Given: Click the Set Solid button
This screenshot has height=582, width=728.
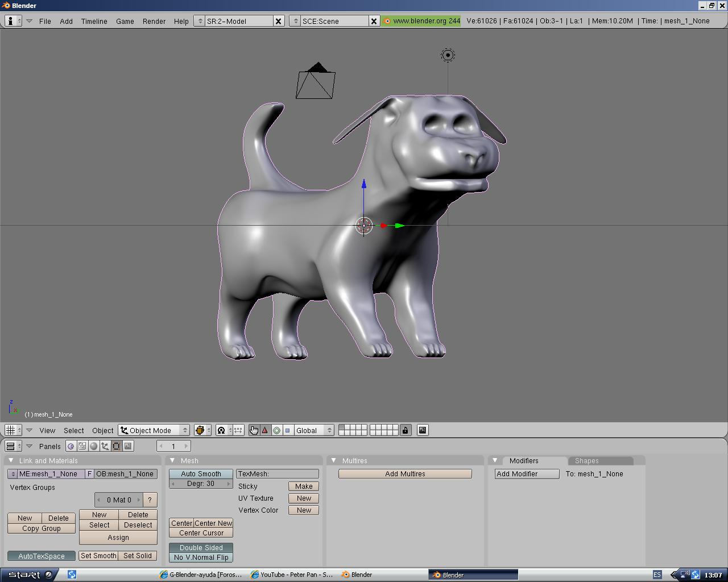Looking at the screenshot, I should [x=138, y=556].
